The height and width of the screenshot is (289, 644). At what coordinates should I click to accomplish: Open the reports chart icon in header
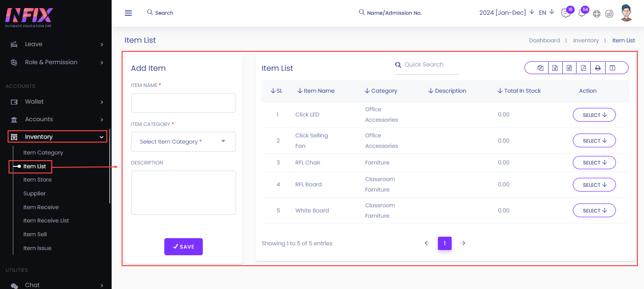(x=609, y=14)
